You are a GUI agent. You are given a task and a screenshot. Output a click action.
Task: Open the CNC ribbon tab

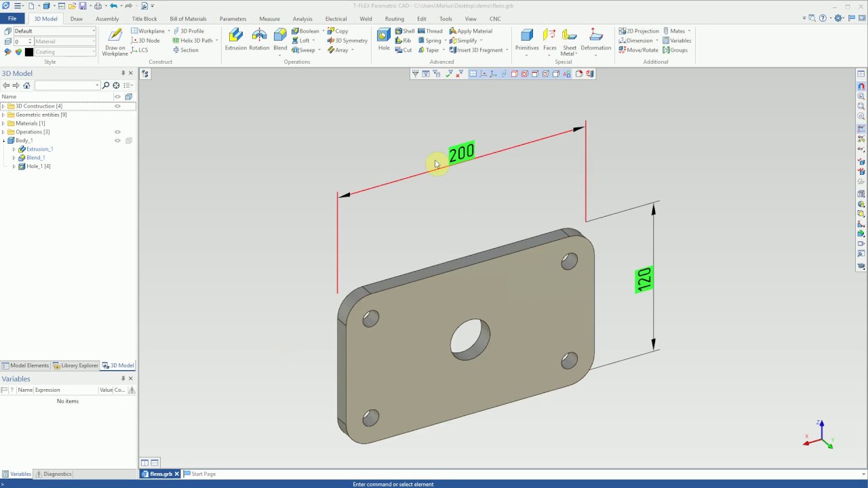pos(495,19)
